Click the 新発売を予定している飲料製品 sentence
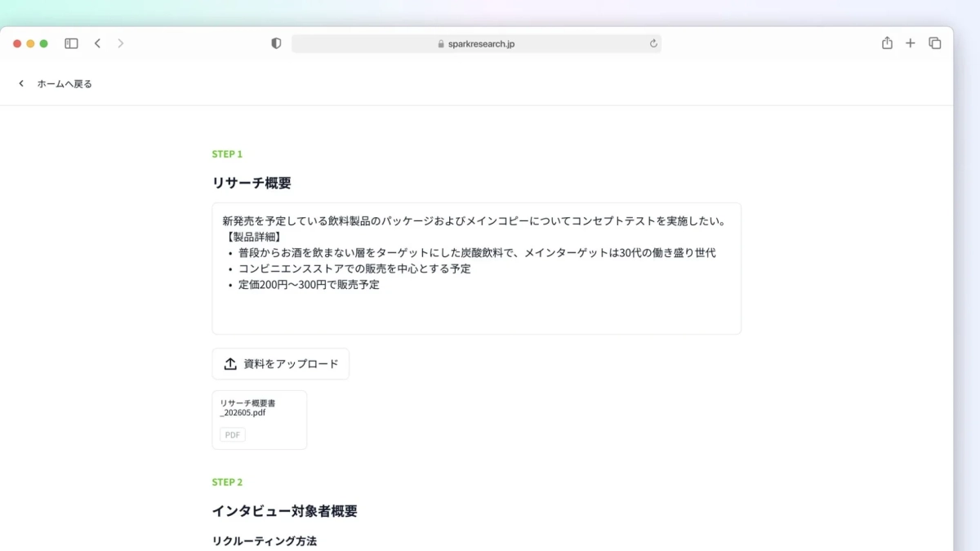This screenshot has height=551, width=980. [474, 221]
